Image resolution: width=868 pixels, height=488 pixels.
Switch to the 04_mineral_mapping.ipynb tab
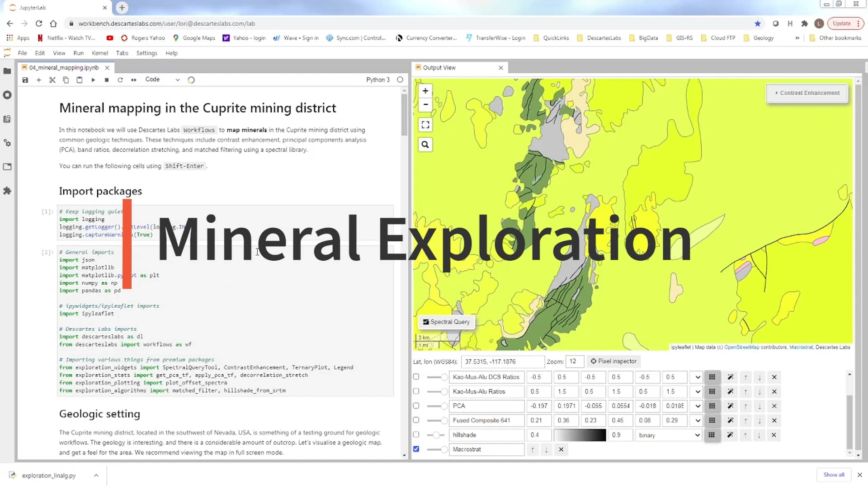pyautogui.click(x=63, y=67)
